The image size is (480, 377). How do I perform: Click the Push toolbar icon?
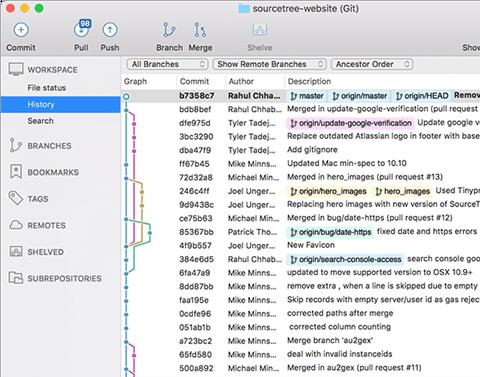[x=110, y=30]
